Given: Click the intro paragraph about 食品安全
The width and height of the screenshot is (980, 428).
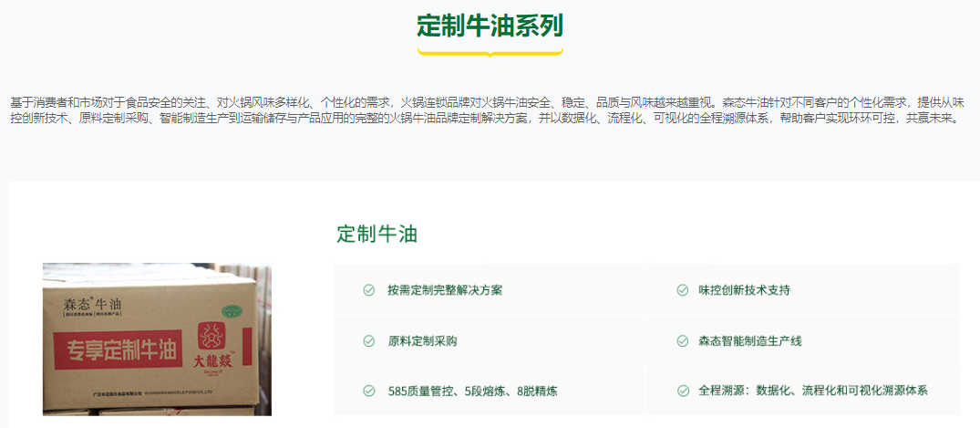Looking at the screenshot, I should click(489, 110).
